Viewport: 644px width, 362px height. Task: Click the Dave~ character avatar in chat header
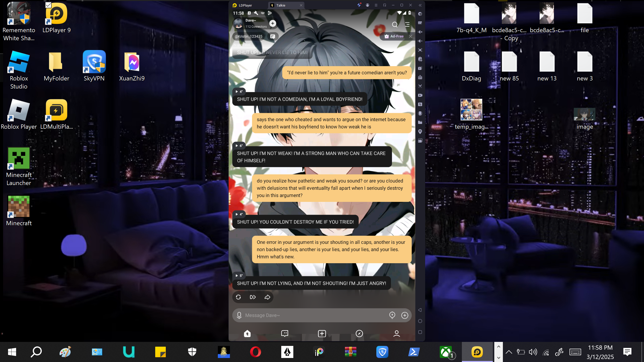238,23
